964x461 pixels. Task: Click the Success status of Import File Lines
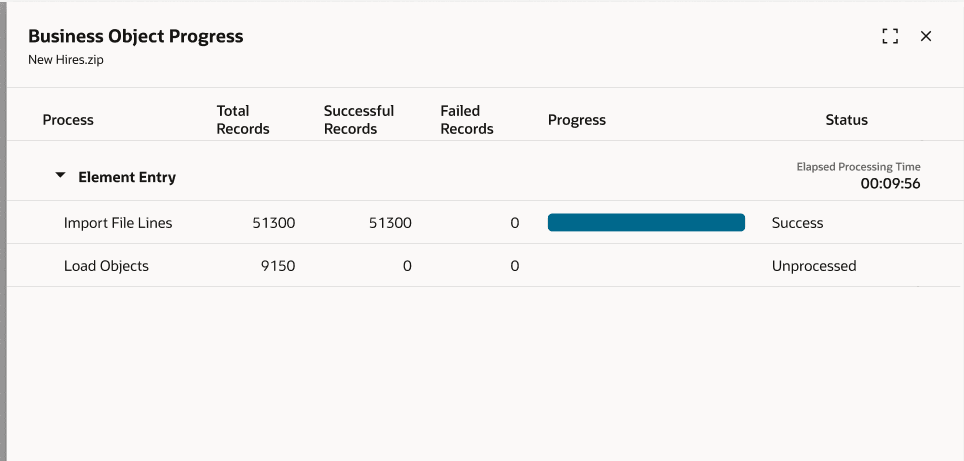pyautogui.click(x=798, y=223)
